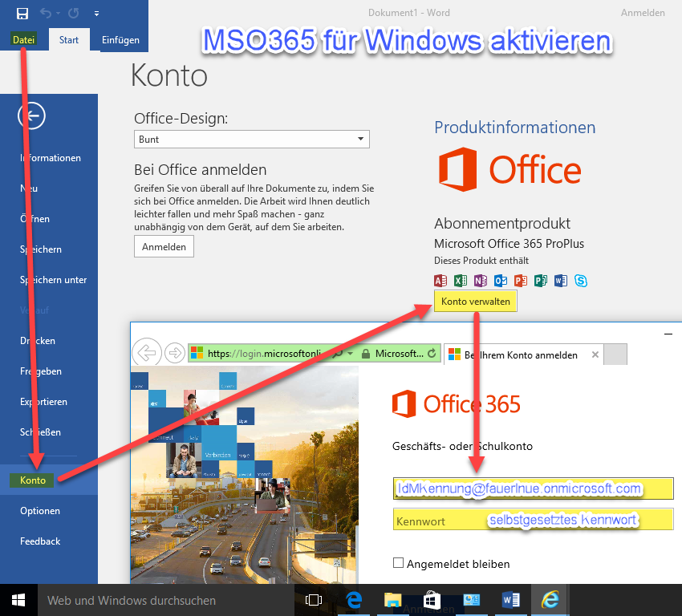This screenshot has height=616, width=682.
Task: Tick the Angemeldet bleiben checkbox
Action: tap(398, 563)
